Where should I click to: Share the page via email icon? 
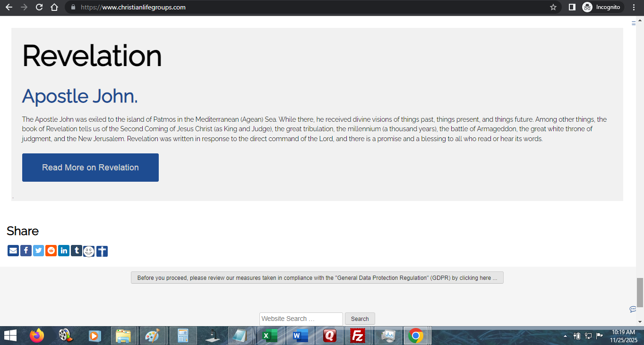click(13, 251)
